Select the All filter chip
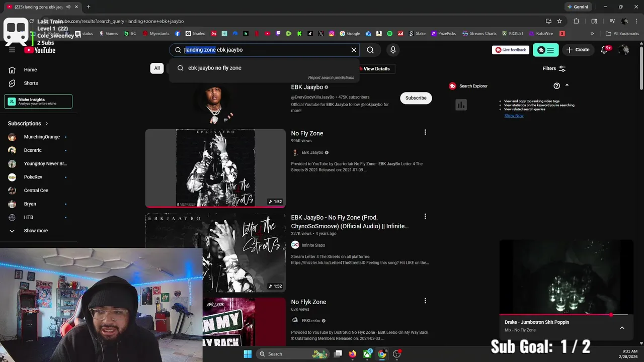This screenshot has height=362, width=644. pos(157,68)
